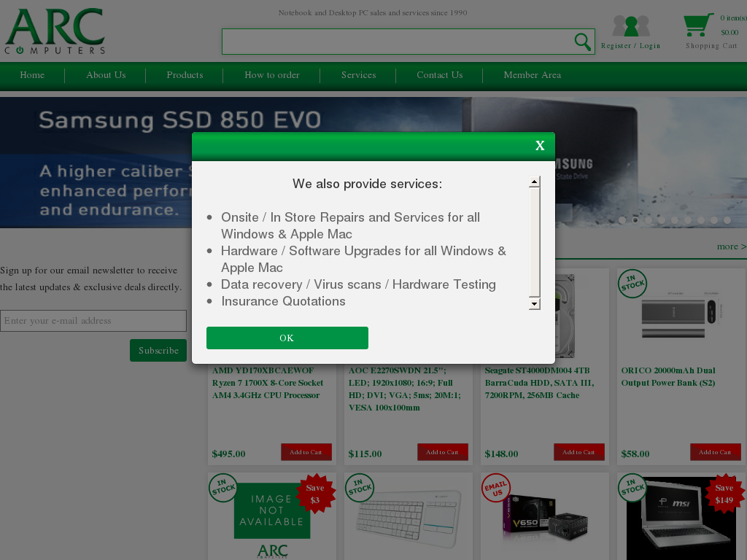Image resolution: width=747 pixels, height=560 pixels.
Task: Click the 'more >' link
Action: tap(731, 246)
